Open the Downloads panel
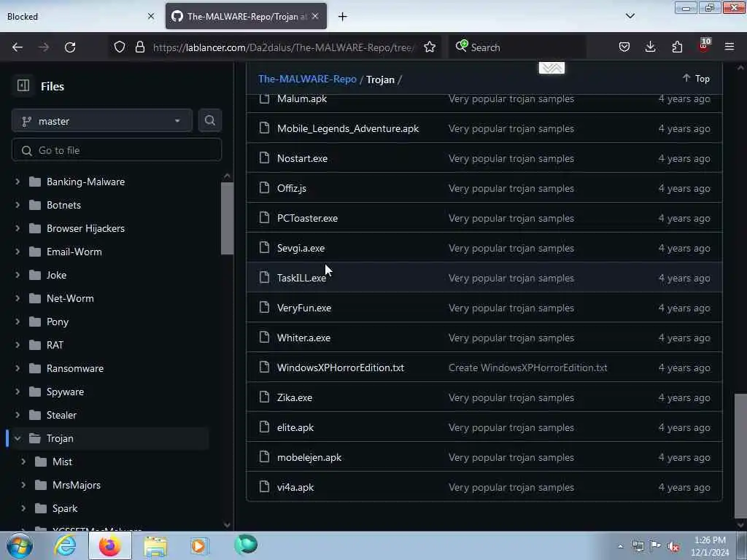This screenshot has width=747, height=560. (x=650, y=47)
